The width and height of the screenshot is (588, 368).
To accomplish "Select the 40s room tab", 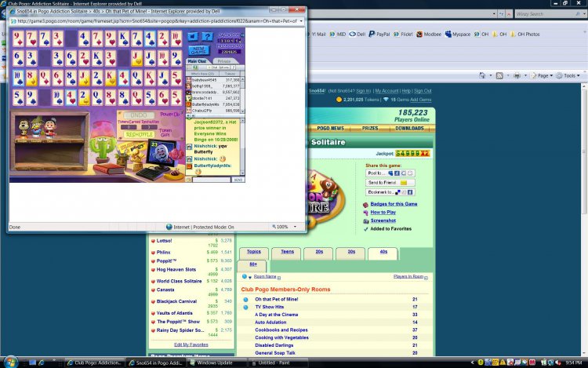I will 383,253.
